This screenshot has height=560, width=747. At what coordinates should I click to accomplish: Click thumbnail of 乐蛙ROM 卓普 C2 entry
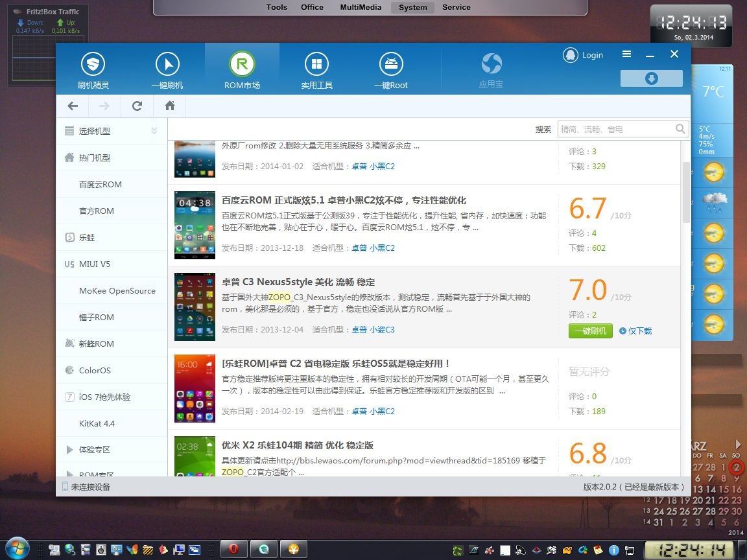point(195,389)
